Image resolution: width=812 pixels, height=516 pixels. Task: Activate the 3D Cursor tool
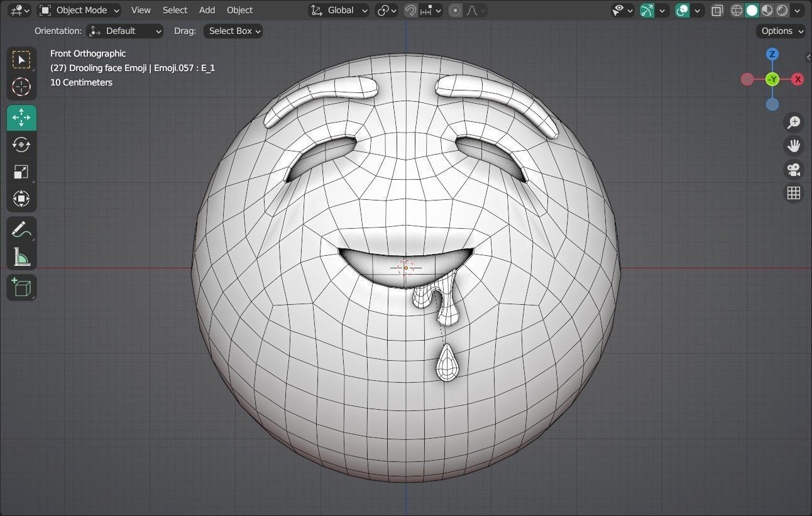(x=21, y=87)
